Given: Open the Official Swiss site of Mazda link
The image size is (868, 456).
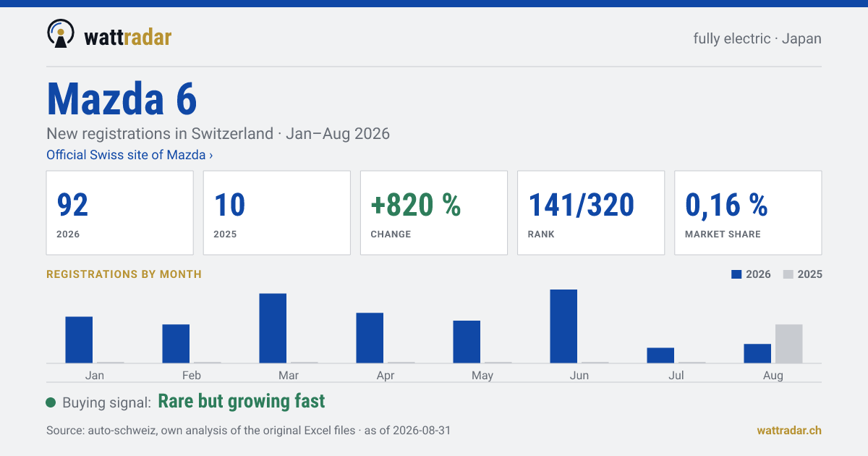Looking at the screenshot, I should (129, 155).
